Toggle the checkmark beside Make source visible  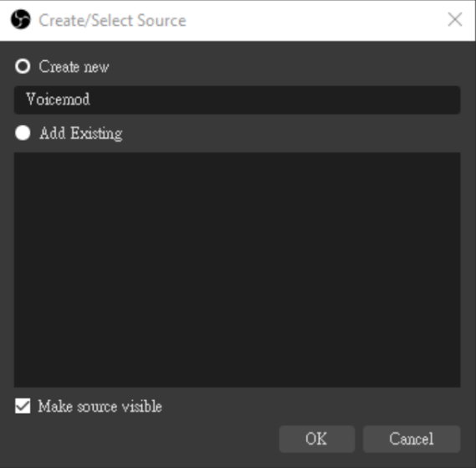(x=23, y=406)
